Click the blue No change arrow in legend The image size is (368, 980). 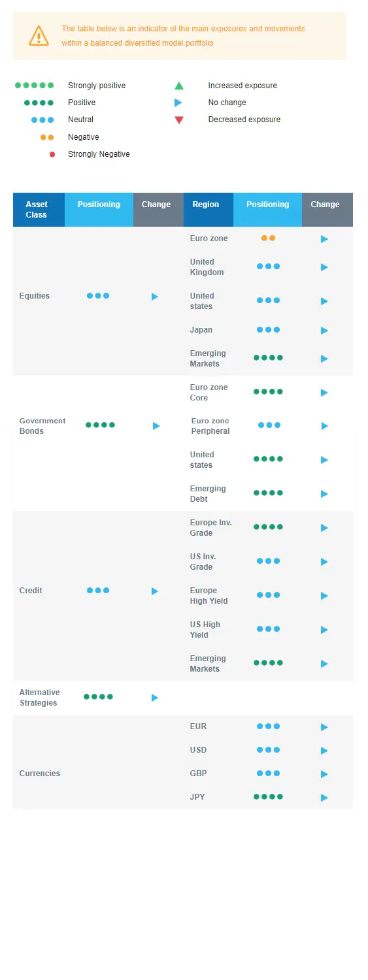click(x=178, y=103)
